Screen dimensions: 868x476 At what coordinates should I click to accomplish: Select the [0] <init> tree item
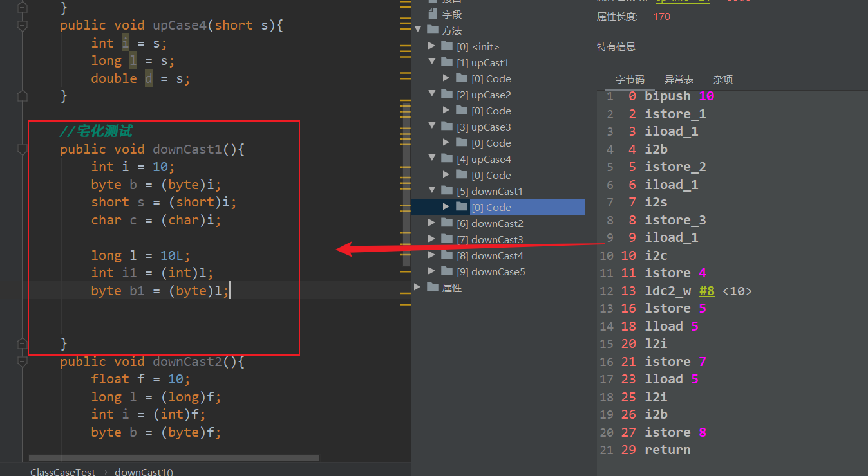tap(478, 46)
